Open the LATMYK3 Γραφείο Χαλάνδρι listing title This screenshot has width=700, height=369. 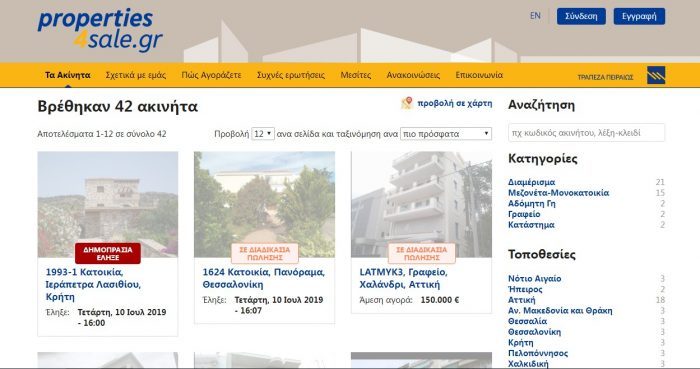coord(403,278)
